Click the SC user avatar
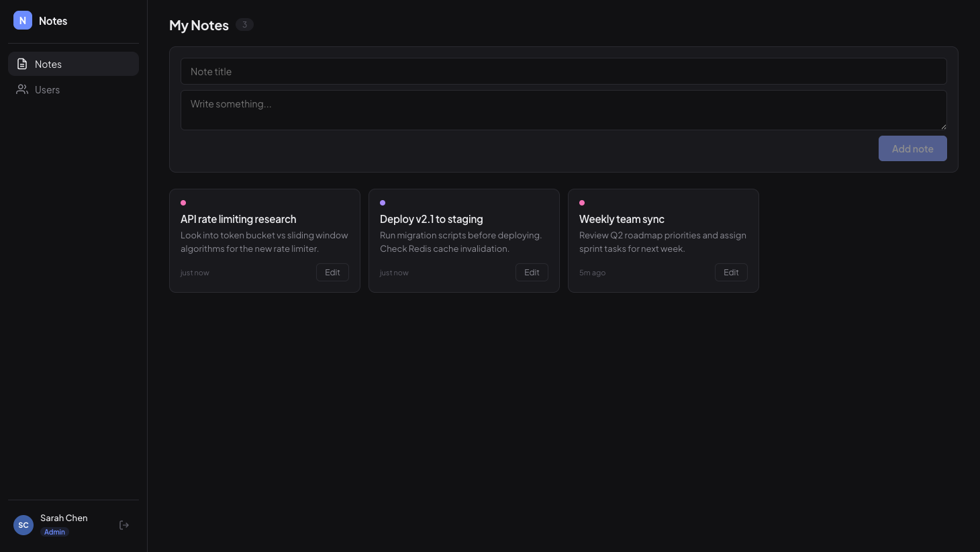Image resolution: width=980 pixels, height=552 pixels. point(23,525)
